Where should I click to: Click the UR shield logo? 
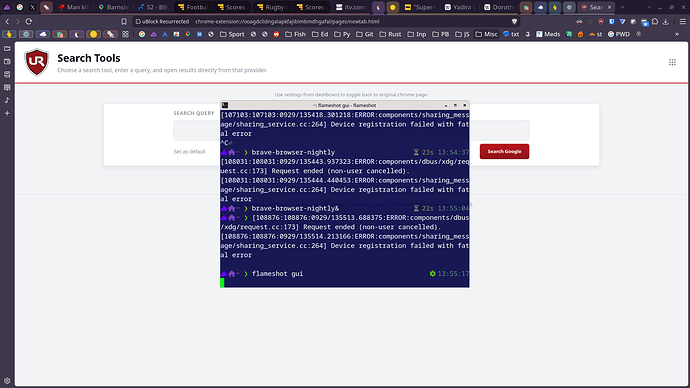click(x=37, y=62)
